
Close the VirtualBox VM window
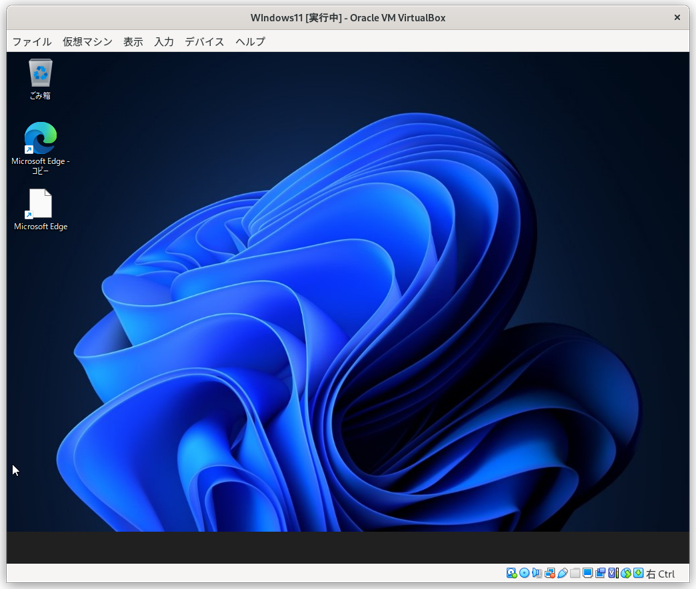pyautogui.click(x=677, y=17)
